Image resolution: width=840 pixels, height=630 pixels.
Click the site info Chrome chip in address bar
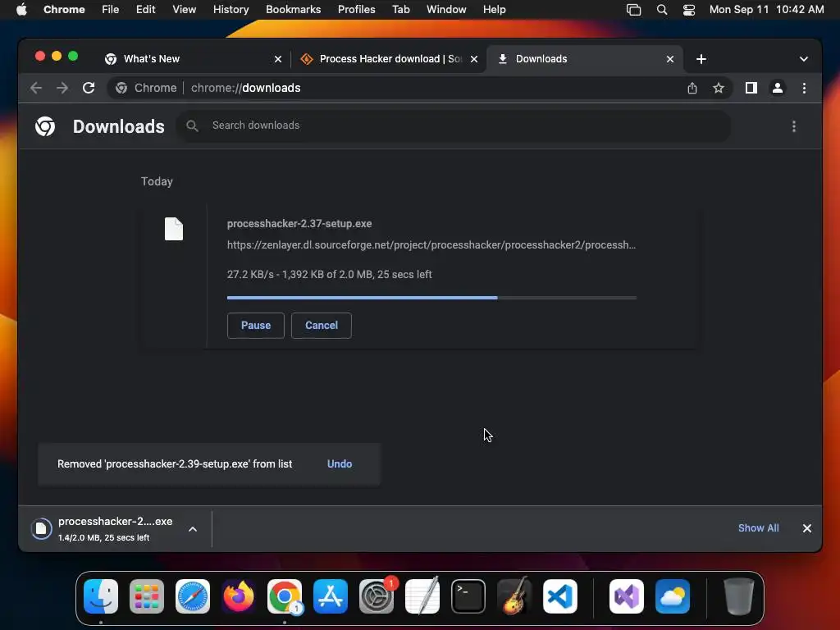146,88
